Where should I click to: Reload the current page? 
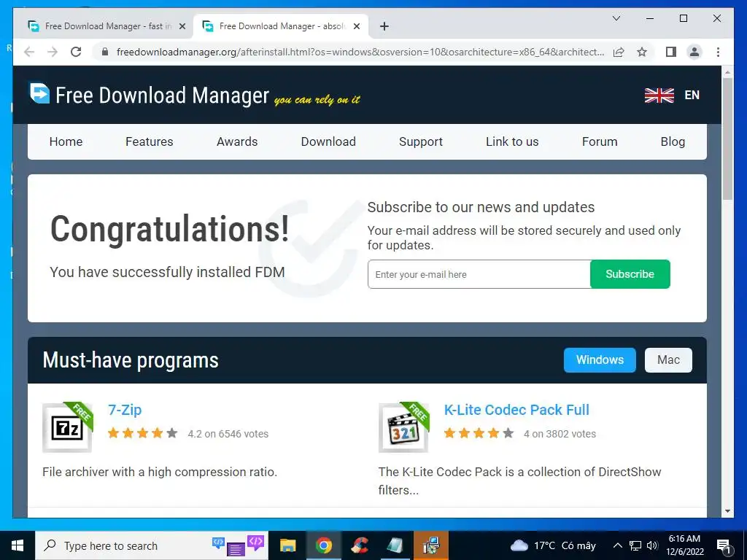76,52
